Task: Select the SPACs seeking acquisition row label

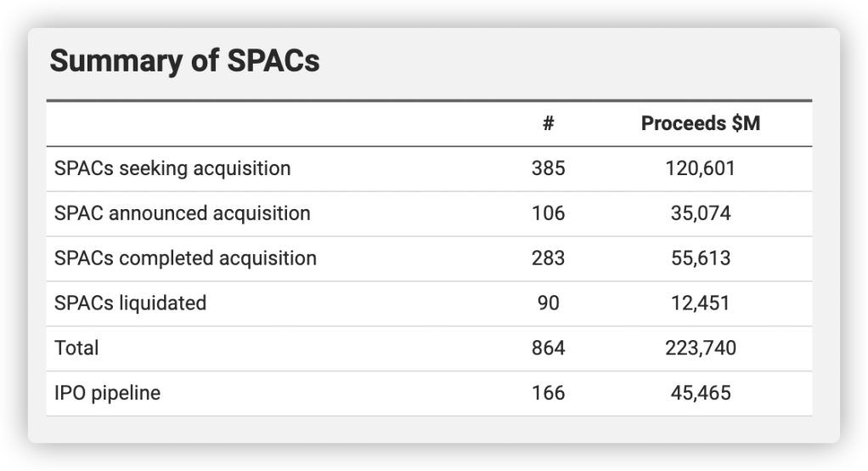Action: pos(172,168)
